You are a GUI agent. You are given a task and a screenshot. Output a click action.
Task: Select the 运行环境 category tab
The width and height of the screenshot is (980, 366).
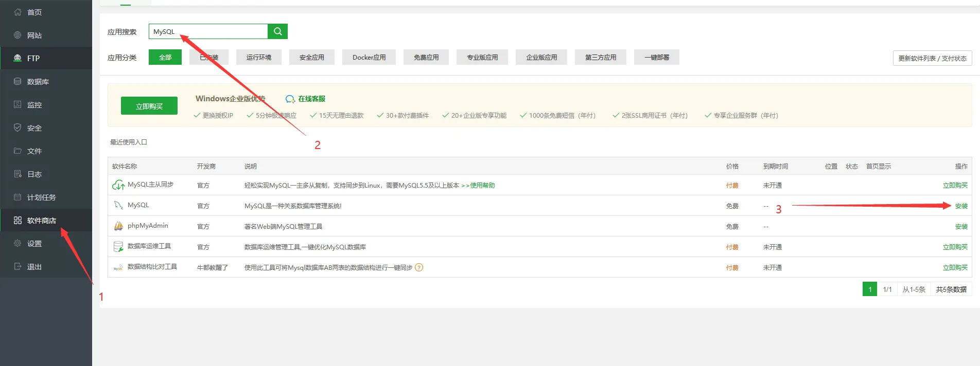click(259, 58)
